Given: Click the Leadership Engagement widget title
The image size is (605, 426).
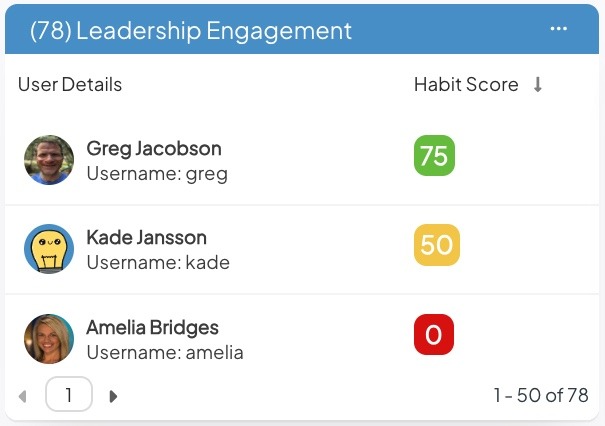Looking at the screenshot, I should pos(191,31).
